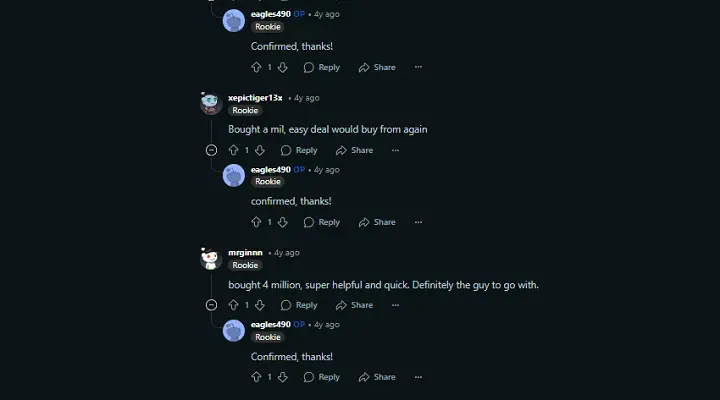Open mrginnn's Snoo avatar

coord(211,258)
